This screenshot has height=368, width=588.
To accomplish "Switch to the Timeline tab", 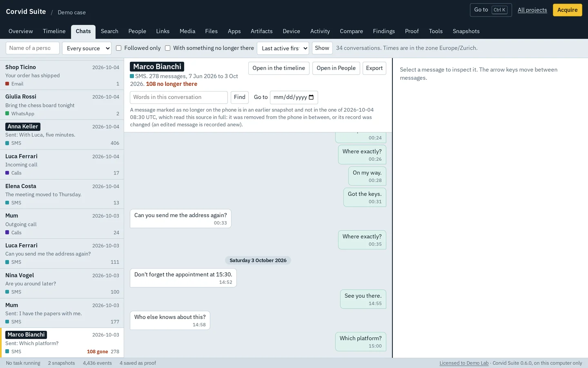I will point(54,31).
